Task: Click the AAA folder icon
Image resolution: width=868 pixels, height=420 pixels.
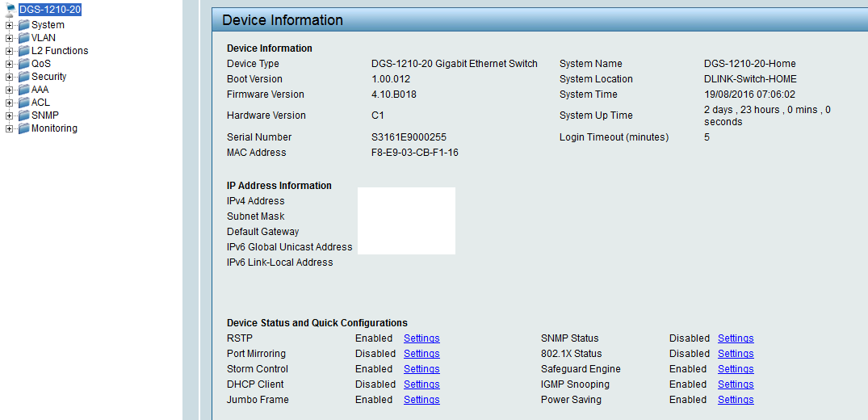Action: click(x=23, y=90)
